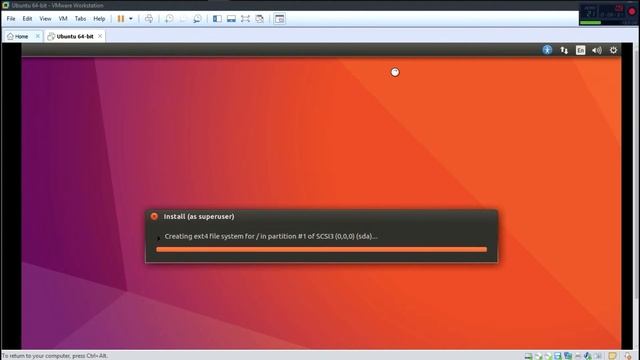Take a snapshot of this virtual machine
The width and height of the screenshot is (640, 360).
coord(169,19)
